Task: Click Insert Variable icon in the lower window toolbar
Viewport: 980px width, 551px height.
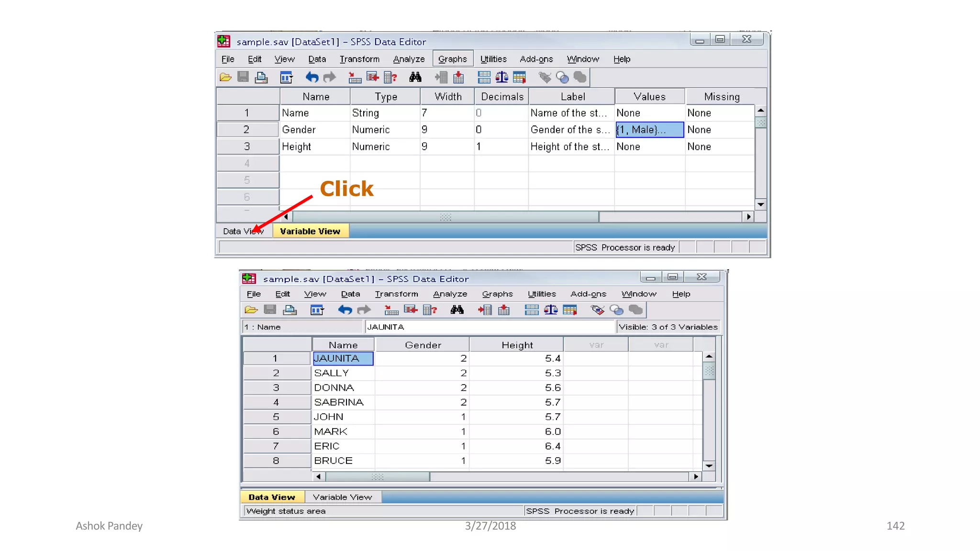Action: tap(503, 310)
